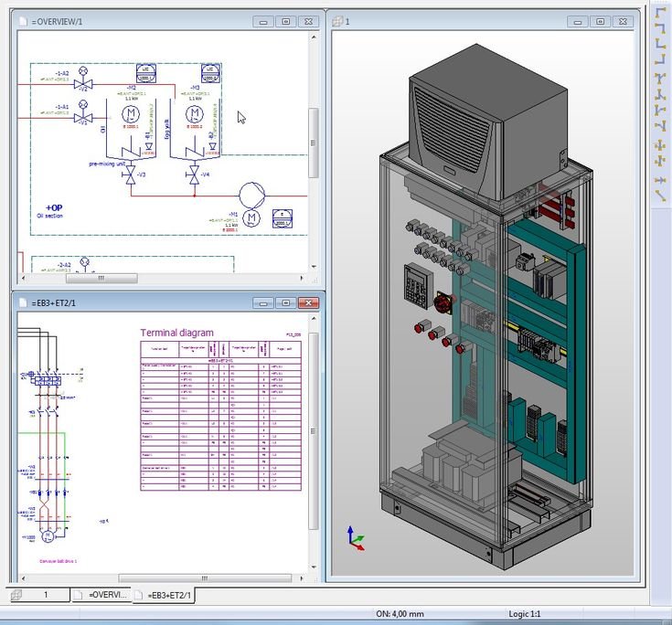Screen dimensions: 672x625
Task: Close the =EB3+ET2/1 window
Action: pos(308,302)
